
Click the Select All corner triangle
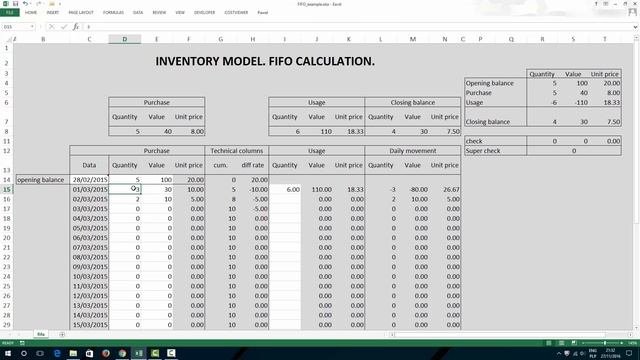[9, 39]
